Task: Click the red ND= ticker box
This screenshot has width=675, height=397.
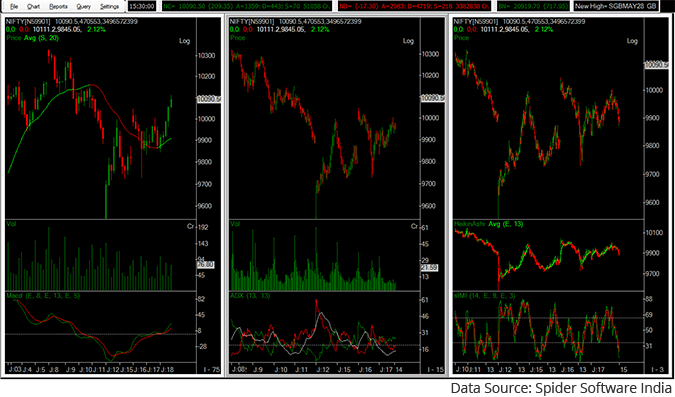Action: (x=414, y=6)
